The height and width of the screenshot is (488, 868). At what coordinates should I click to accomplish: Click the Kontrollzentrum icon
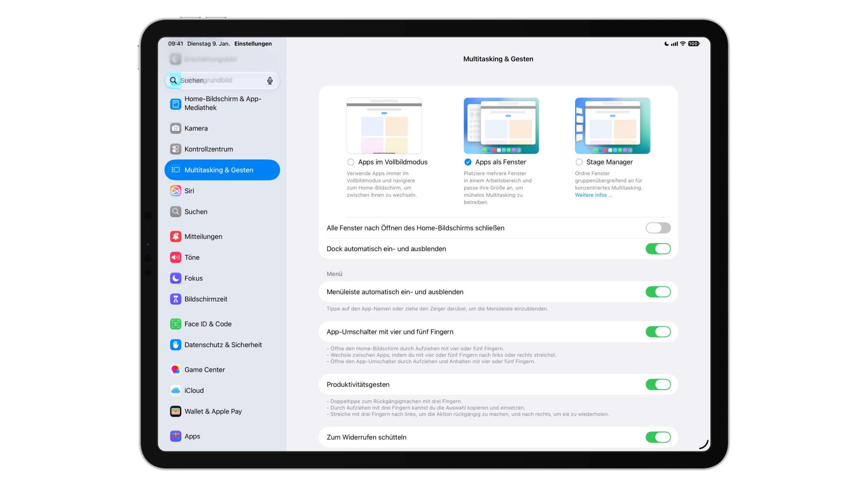[175, 149]
